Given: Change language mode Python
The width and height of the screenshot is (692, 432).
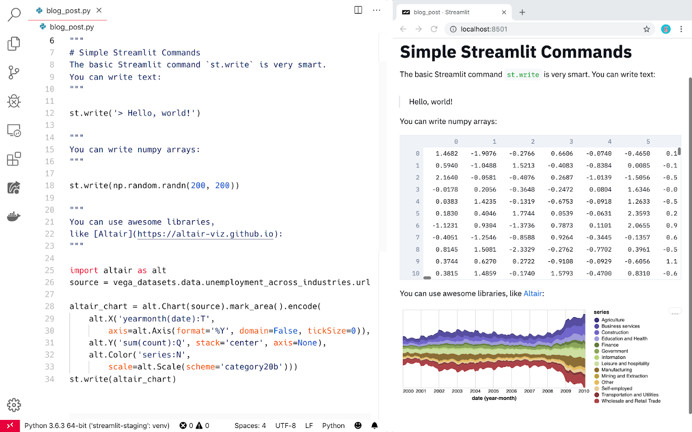Looking at the screenshot, I should 333,425.
